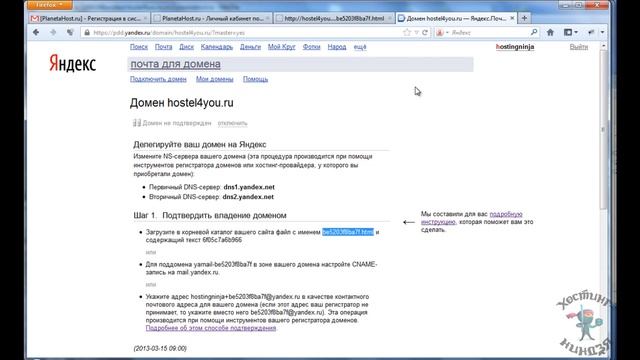This screenshot has width=640, height=360.
Task: Switch to PlanetaHost registration Gmail tab
Action: (89, 18)
